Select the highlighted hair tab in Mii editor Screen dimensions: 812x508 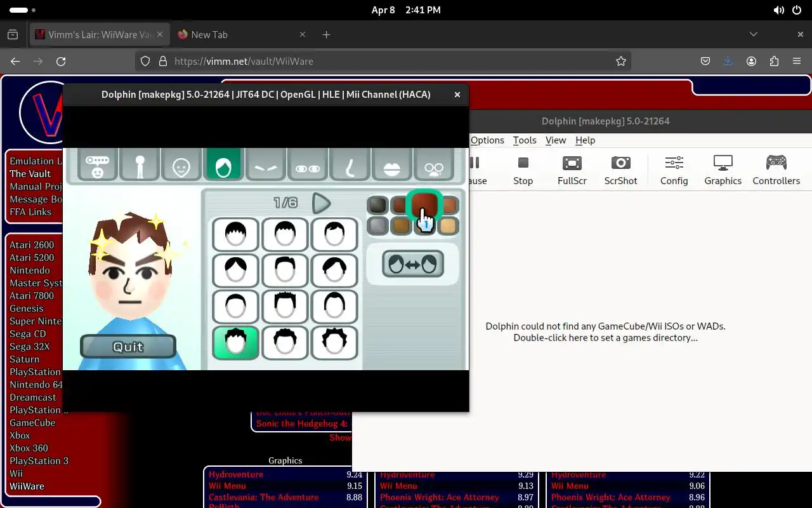(x=223, y=166)
